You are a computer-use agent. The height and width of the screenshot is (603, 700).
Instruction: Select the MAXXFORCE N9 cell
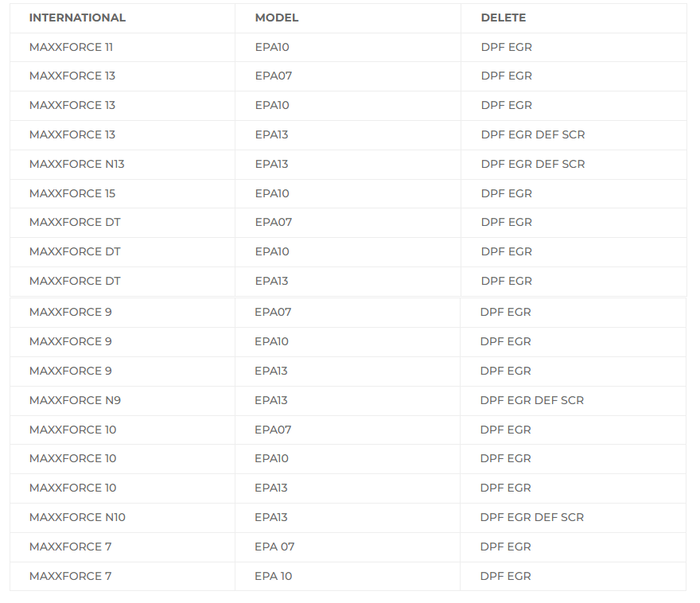point(76,400)
